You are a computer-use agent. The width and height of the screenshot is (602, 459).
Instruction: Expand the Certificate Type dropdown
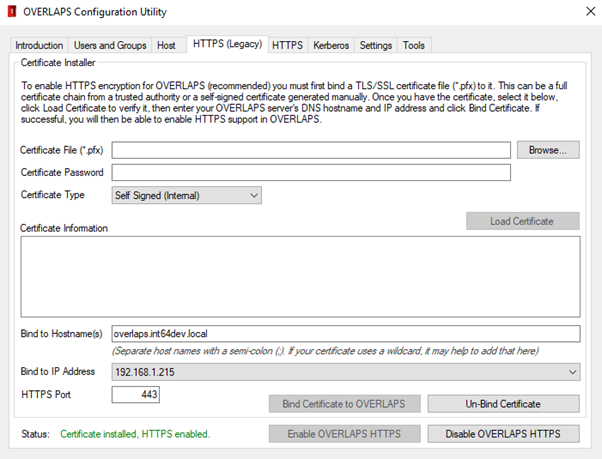click(x=187, y=195)
